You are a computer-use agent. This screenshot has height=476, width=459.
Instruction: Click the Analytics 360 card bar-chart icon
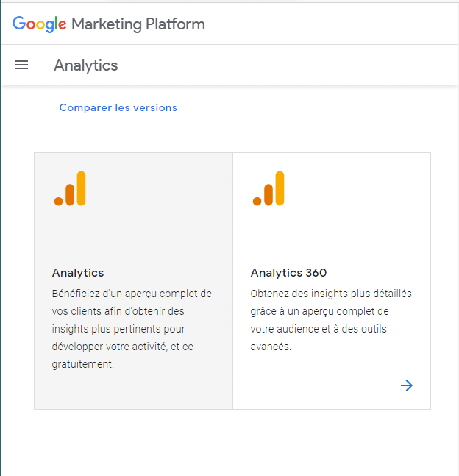click(x=268, y=188)
